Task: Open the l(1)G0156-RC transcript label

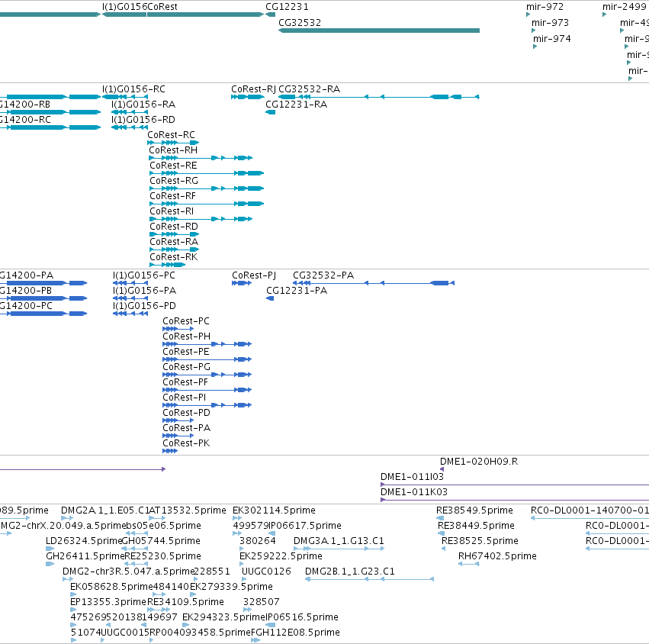Action: click(133, 89)
